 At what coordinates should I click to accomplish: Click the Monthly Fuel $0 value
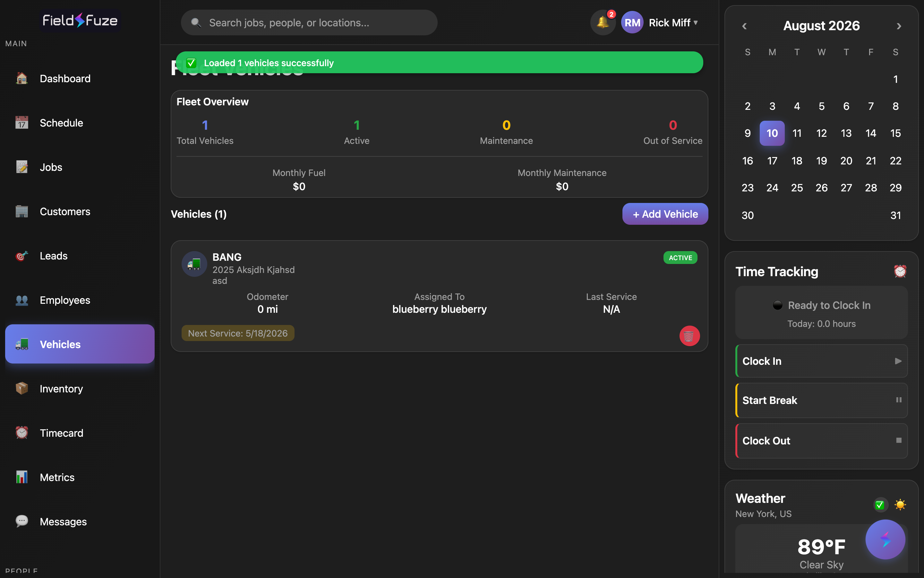tap(299, 186)
